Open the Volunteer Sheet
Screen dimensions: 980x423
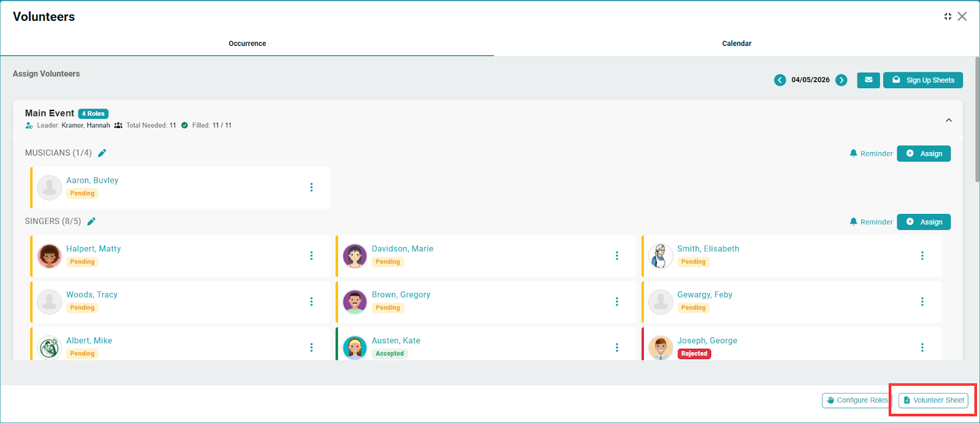[x=933, y=400]
